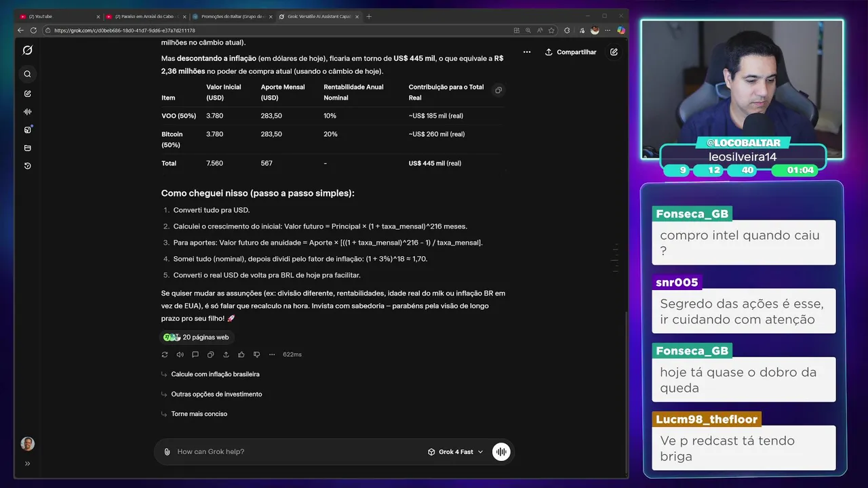Copy the table using its copy icon
Screen dimensions: 868x488
pos(498,90)
